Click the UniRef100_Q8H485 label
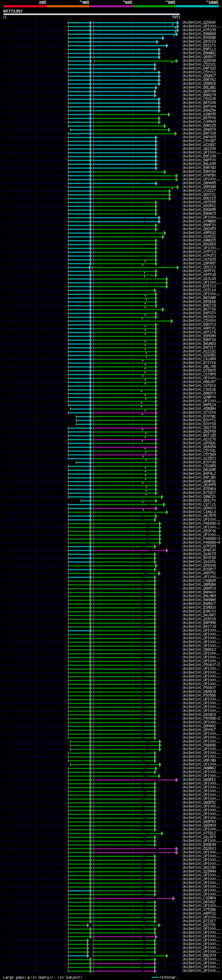 pyautogui.click(x=199, y=183)
